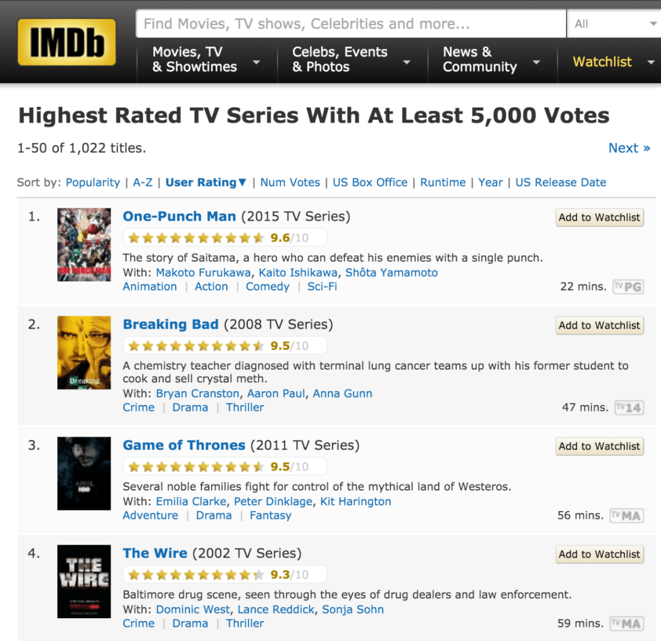Screen dimensions: 661x644
Task: Focus the Find Movies search field
Action: tap(351, 24)
